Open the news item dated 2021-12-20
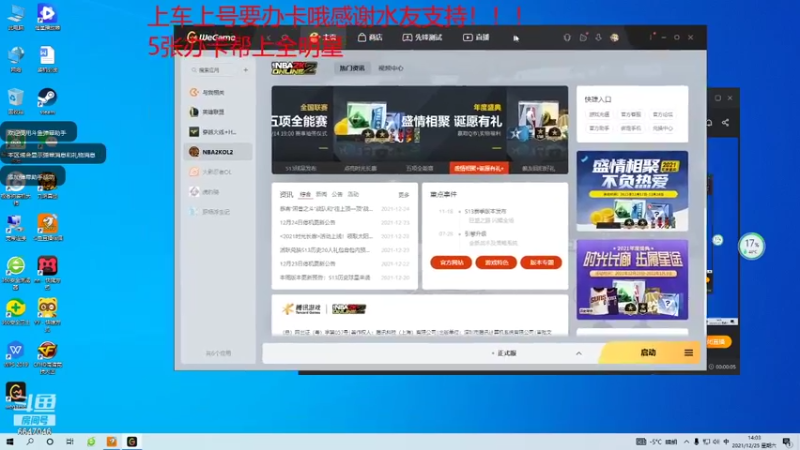Viewport: 800px width, 450px height. click(x=344, y=278)
